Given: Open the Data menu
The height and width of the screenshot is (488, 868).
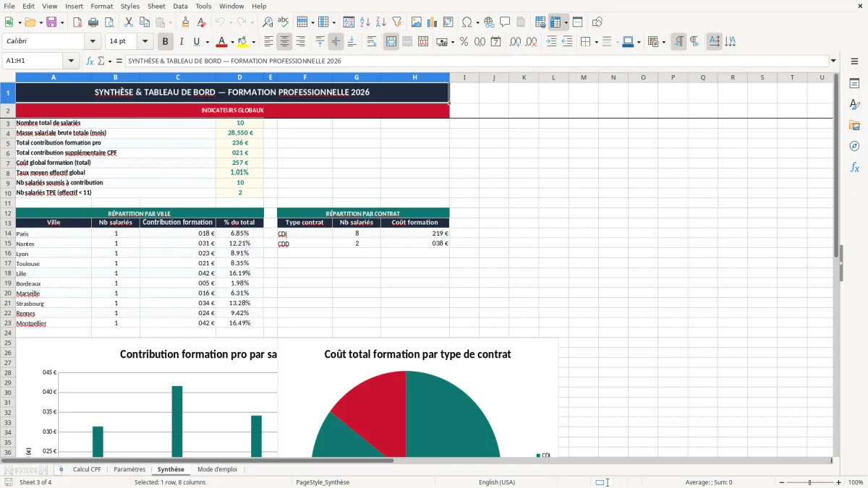Looking at the screenshot, I should [x=180, y=6].
